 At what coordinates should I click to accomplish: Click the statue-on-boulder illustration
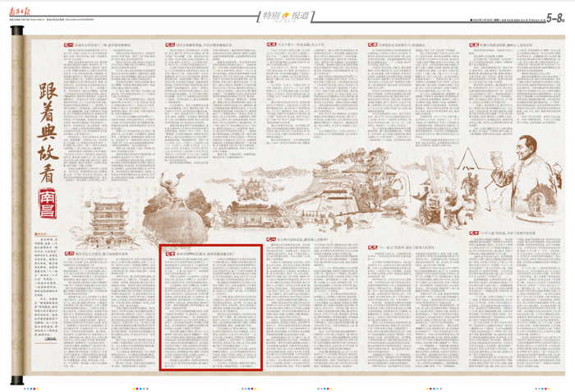click(x=176, y=208)
